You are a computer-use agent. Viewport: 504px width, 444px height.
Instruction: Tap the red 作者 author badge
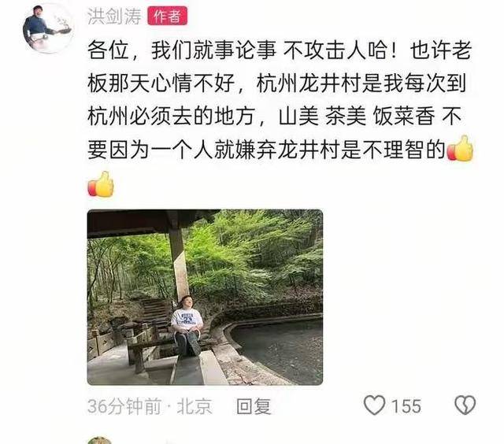pos(167,16)
